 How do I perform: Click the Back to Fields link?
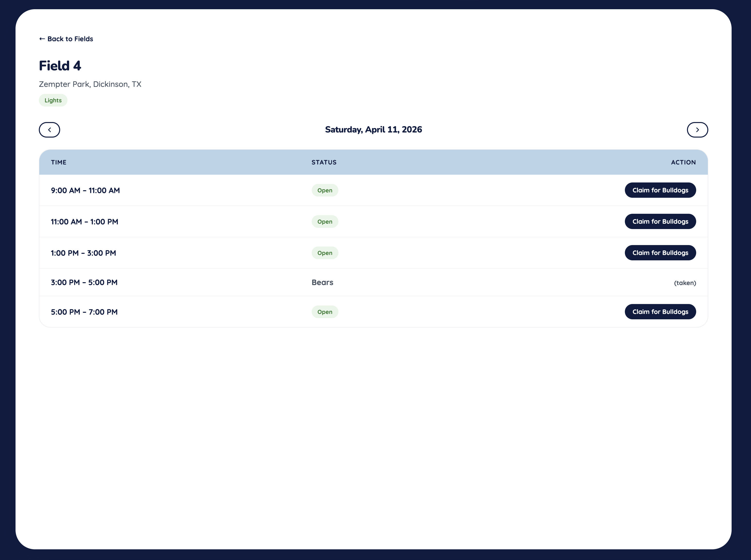[66, 39]
